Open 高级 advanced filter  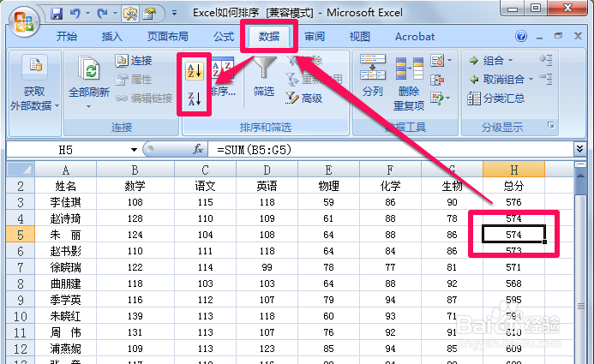[x=303, y=98]
